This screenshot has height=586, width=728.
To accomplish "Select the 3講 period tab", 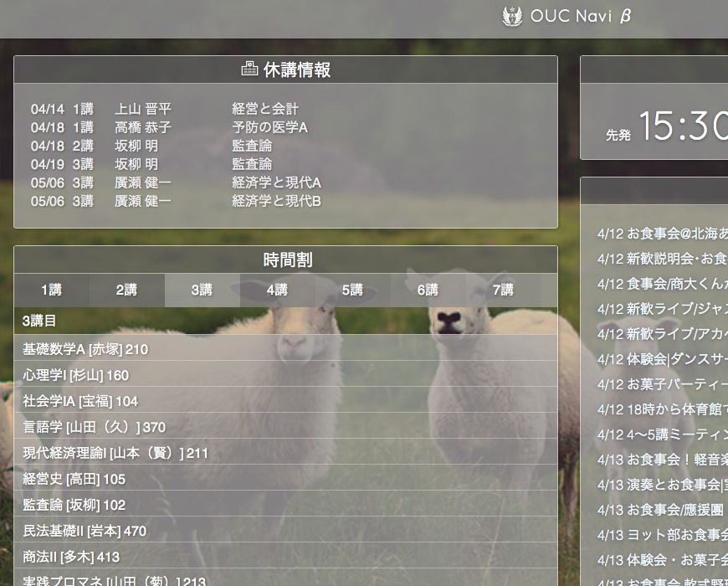I will click(x=202, y=290).
